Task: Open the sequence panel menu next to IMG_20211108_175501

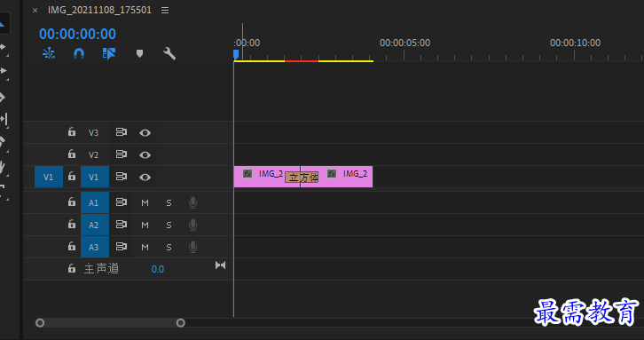Action: click(x=165, y=11)
